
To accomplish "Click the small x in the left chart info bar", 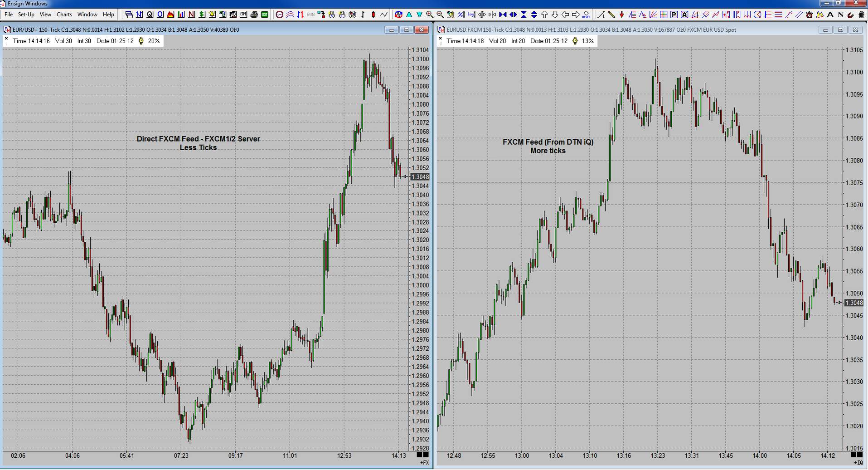I will pos(6,39).
